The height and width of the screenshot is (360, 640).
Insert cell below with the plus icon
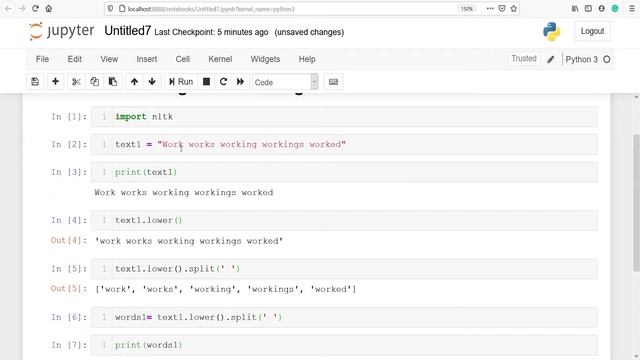56,82
